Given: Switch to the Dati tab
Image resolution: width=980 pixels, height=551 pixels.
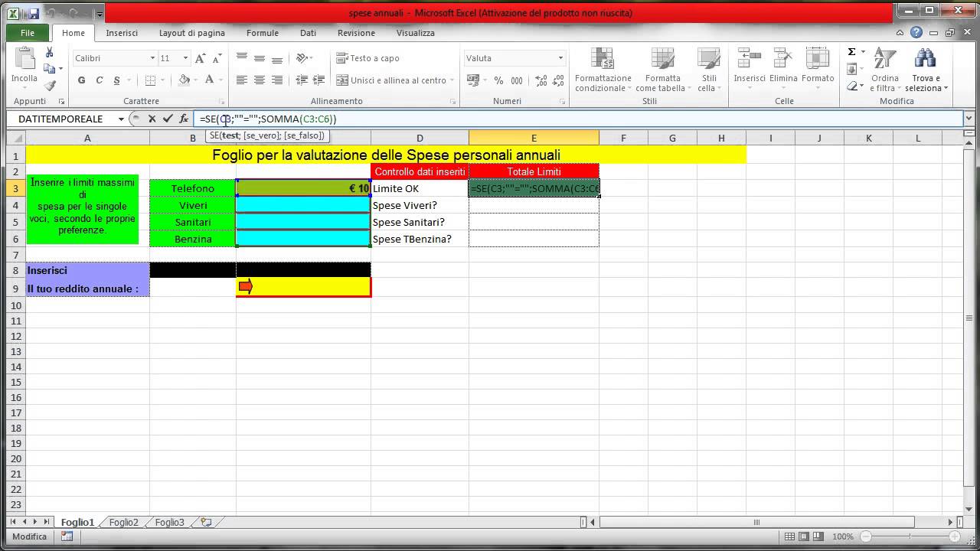Looking at the screenshot, I should (x=308, y=33).
